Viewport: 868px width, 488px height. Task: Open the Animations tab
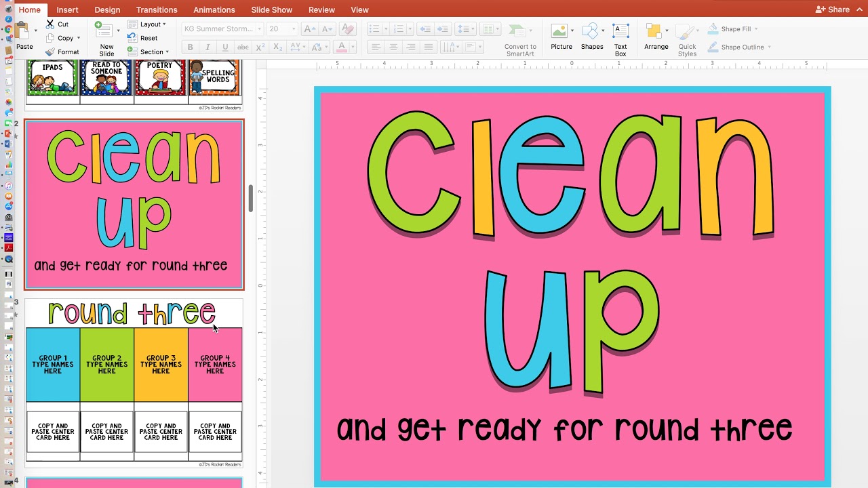coord(214,10)
